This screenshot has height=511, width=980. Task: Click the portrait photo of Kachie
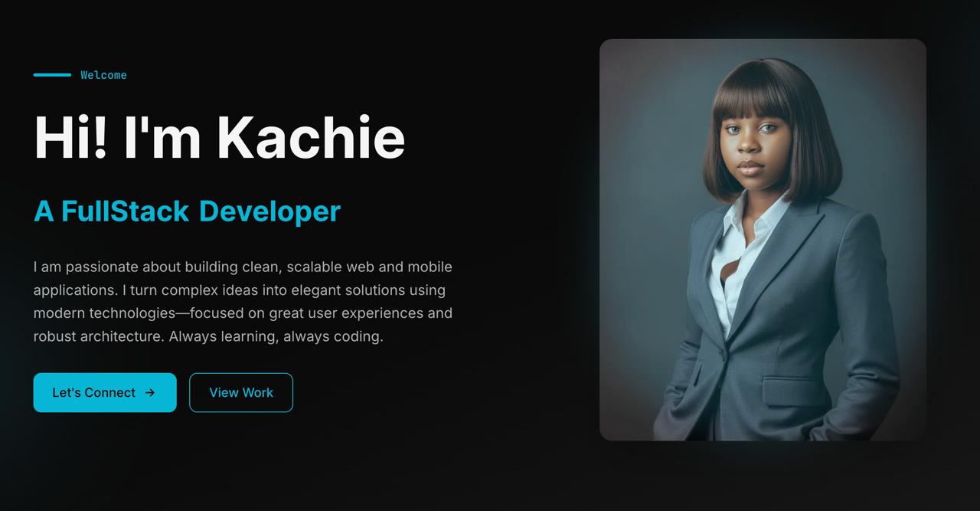point(763,240)
